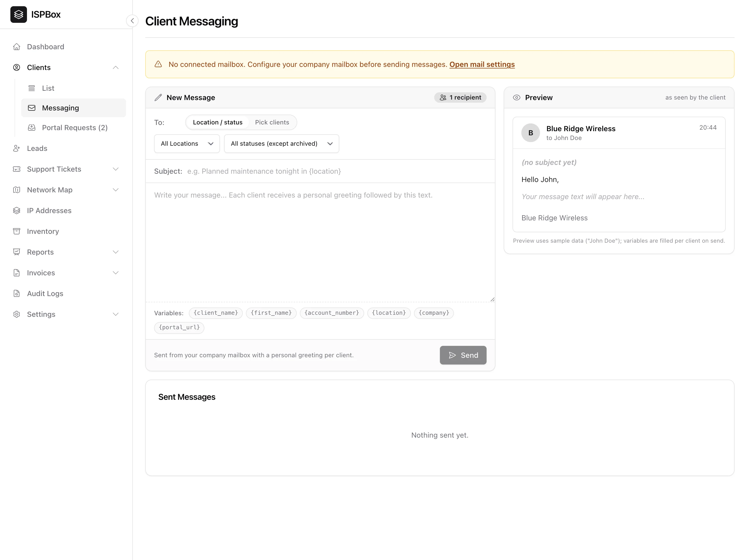Open Audit Logs page
This screenshot has height=560, width=747.
click(x=66, y=294)
